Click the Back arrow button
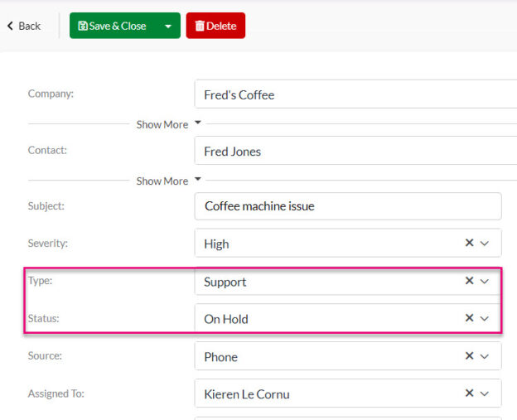517x420 pixels. pyautogui.click(x=24, y=26)
